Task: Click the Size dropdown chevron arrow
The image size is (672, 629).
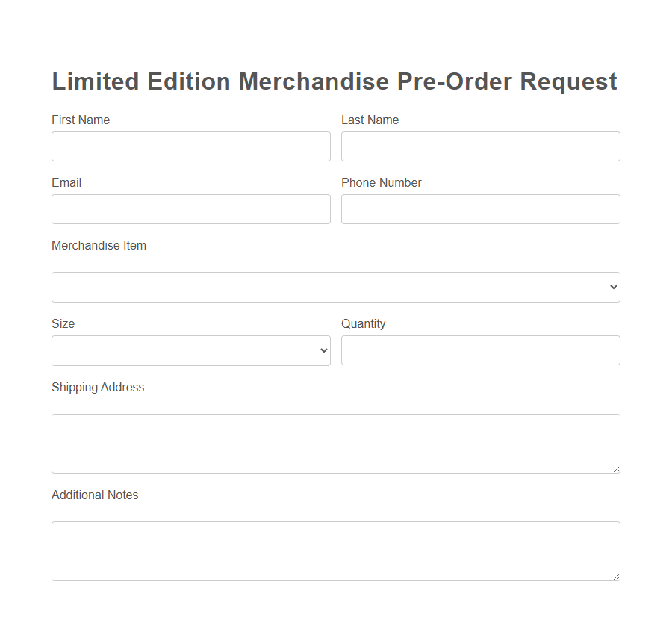Action: coord(323,350)
